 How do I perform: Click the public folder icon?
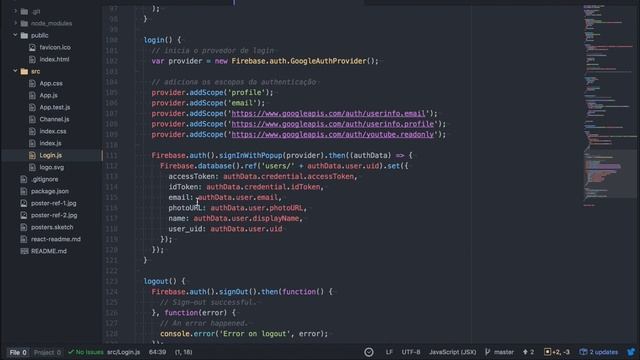point(24,36)
